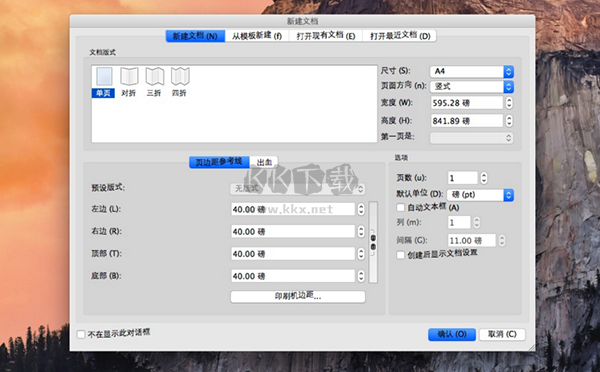The width and height of the screenshot is (600, 372).
Task: Click the 右边 margin input field
Action: (x=293, y=231)
